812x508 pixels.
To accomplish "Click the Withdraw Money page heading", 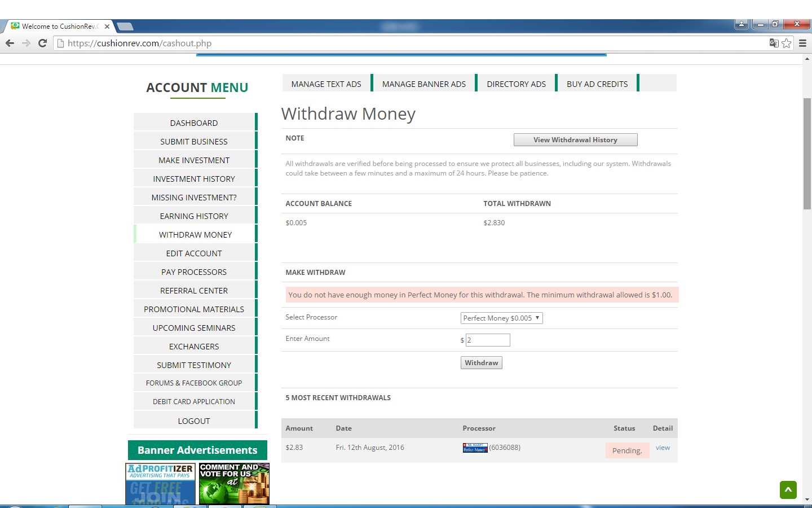I will (348, 114).
